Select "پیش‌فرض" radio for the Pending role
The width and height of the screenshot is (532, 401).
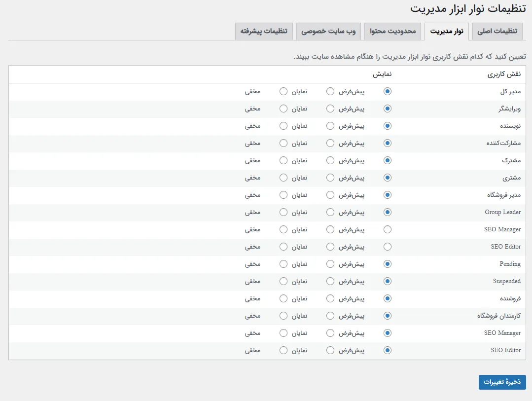[x=388, y=264]
